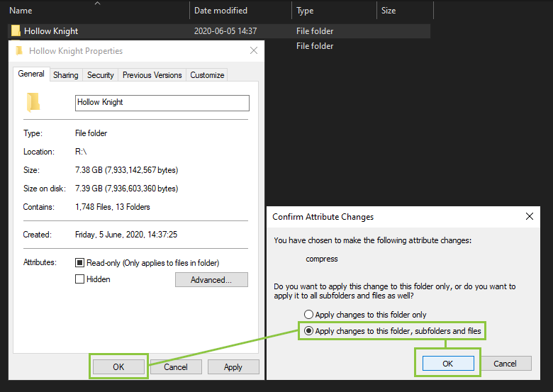The height and width of the screenshot is (392, 553).
Task: Enable the Hidden attribute checkbox
Action: pos(79,279)
